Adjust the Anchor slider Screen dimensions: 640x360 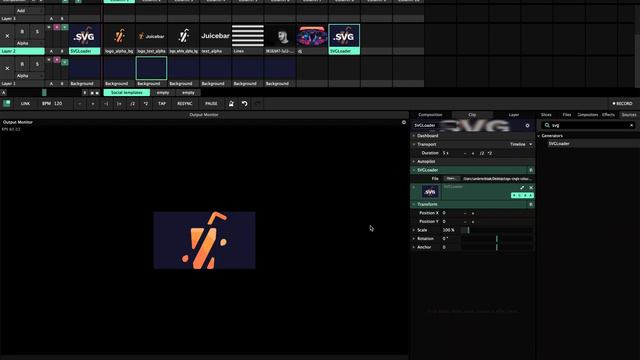tap(497, 247)
